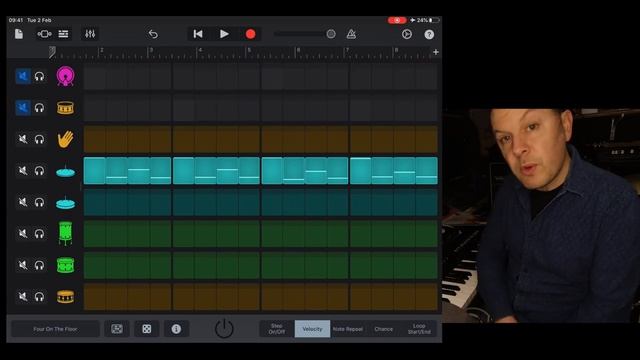Mute the hand clap row

[23, 139]
